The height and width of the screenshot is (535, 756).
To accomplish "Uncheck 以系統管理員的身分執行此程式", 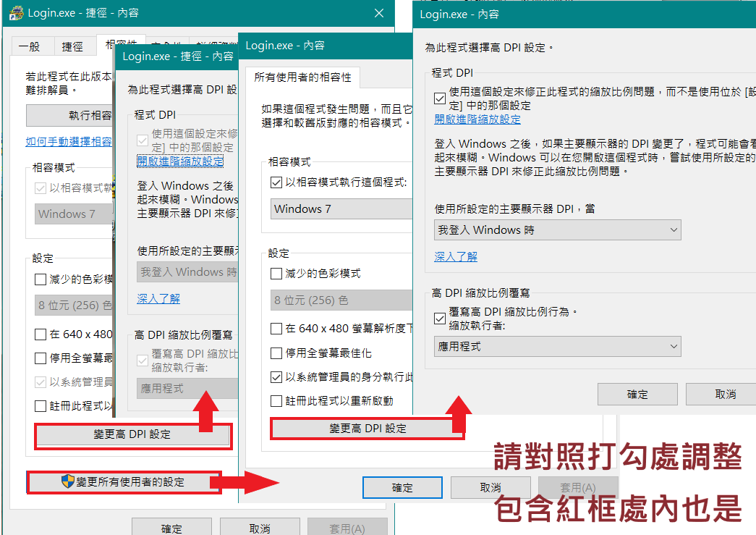I will [x=276, y=376].
